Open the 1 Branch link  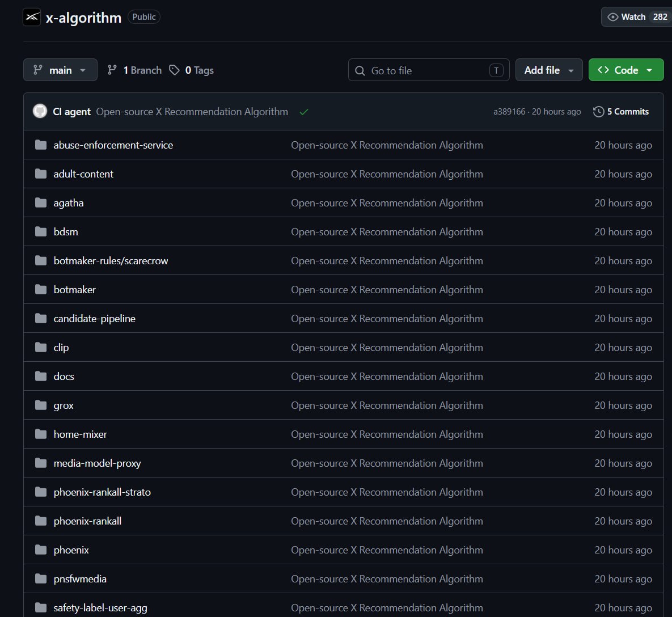134,70
